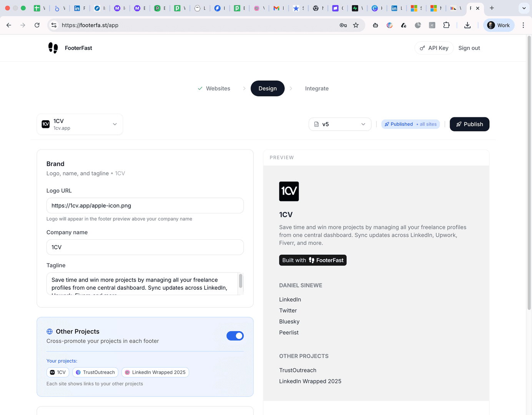Viewport: 532px width, 415px height.
Task: Disable the Other Projects toggle
Action: click(235, 336)
